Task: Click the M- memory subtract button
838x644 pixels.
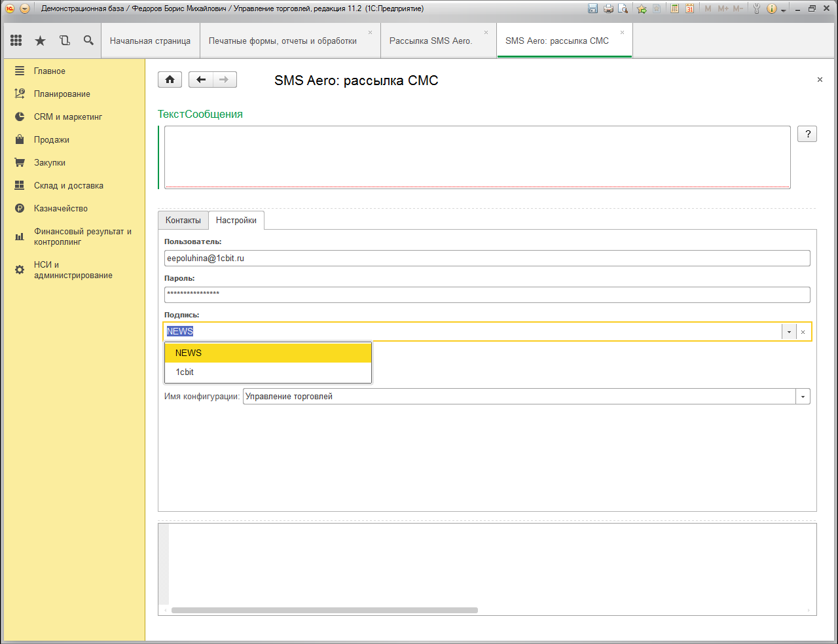Action: (x=738, y=9)
